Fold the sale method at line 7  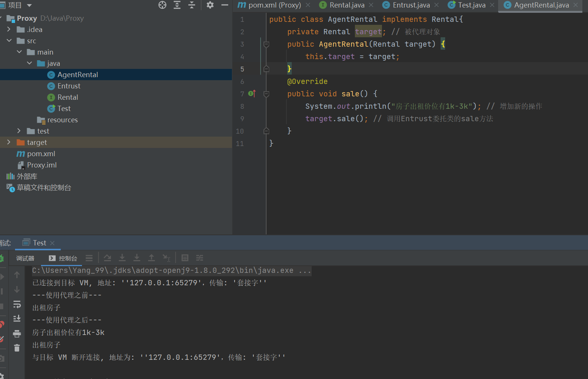(266, 94)
